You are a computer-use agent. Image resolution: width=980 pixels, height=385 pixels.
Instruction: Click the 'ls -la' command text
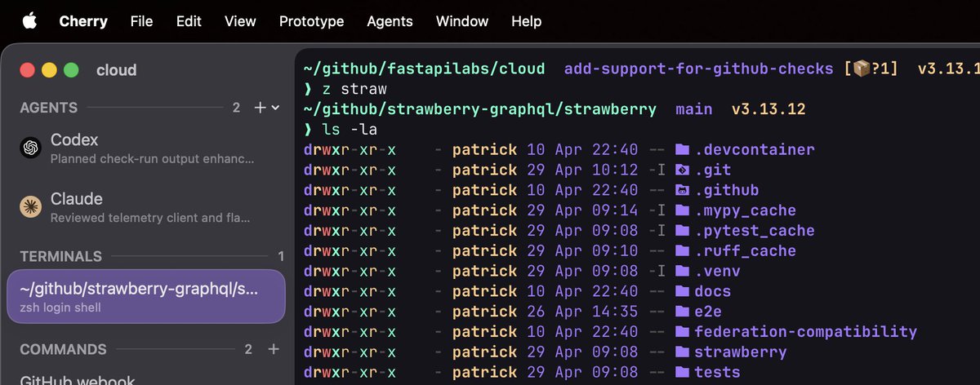click(349, 130)
